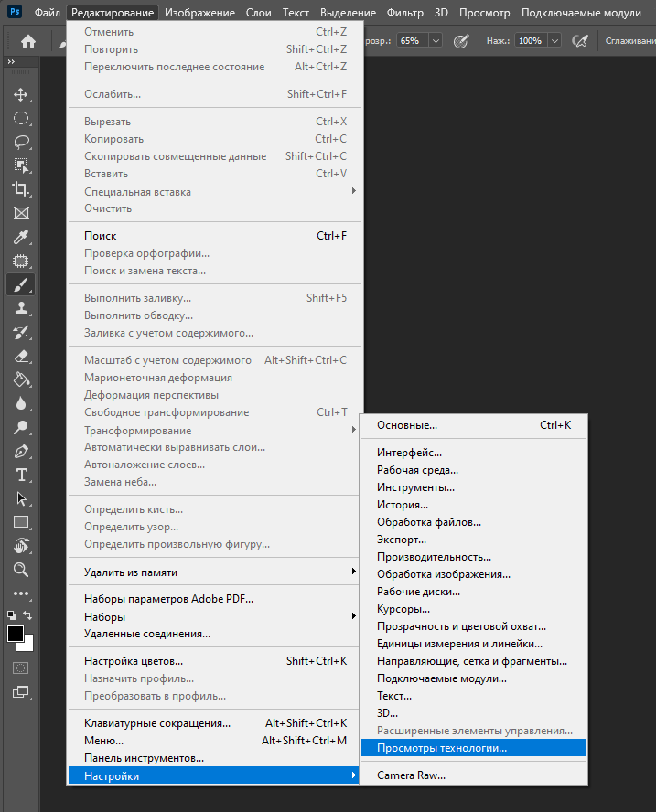Image resolution: width=656 pixels, height=812 pixels.
Task: Open the Слои menu
Action: click(x=258, y=13)
